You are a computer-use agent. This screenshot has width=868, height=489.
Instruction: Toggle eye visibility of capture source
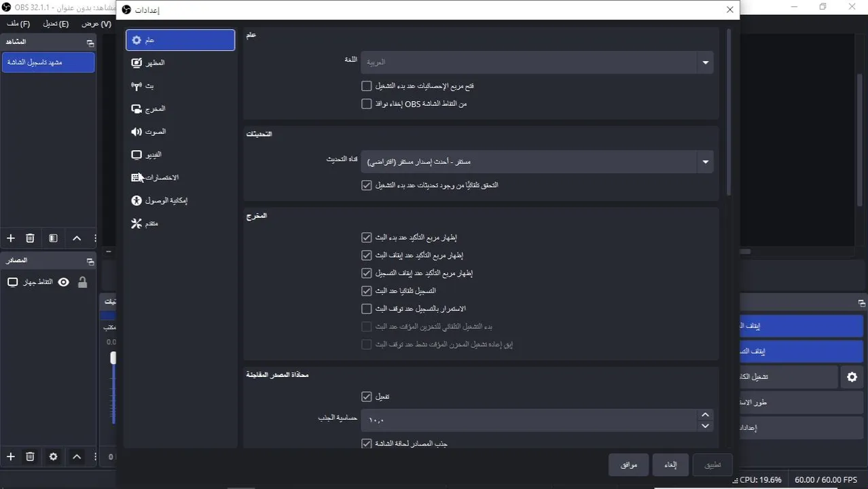pos(63,282)
